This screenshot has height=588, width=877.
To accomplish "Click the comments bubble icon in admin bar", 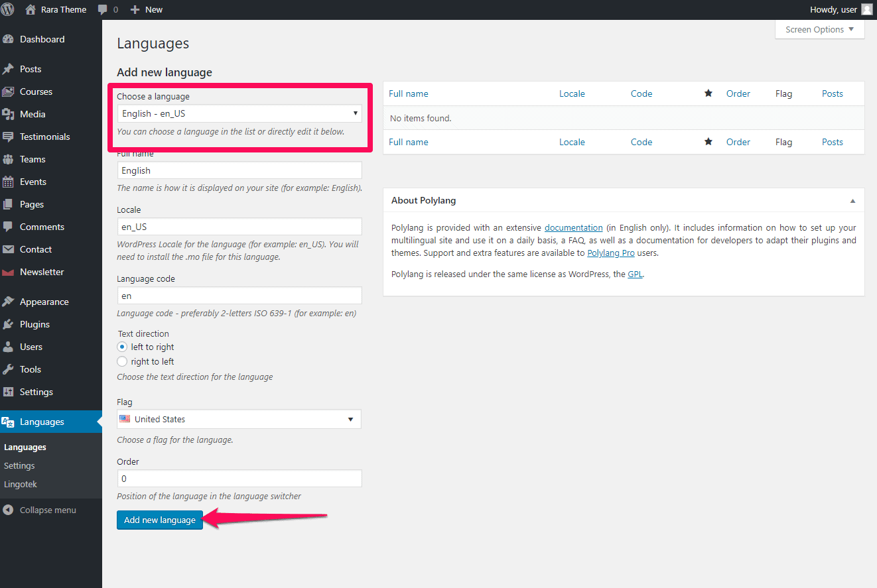I will pyautogui.click(x=103, y=9).
